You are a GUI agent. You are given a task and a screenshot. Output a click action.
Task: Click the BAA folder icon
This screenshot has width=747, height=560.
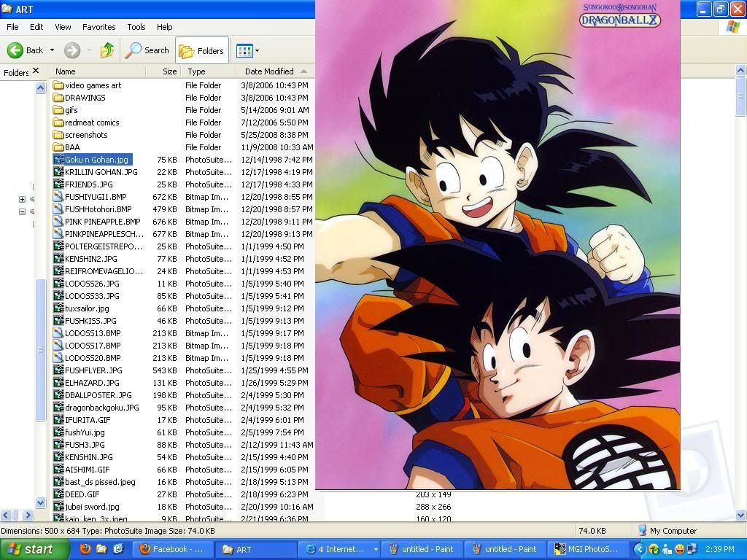point(58,147)
